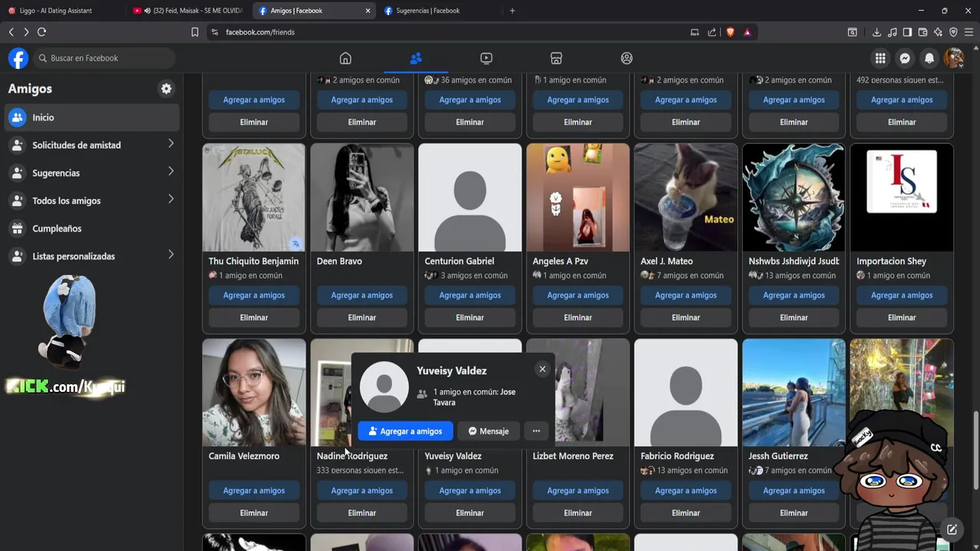Open the Groups icon in top navigation
The height and width of the screenshot is (551, 980).
coord(627,58)
